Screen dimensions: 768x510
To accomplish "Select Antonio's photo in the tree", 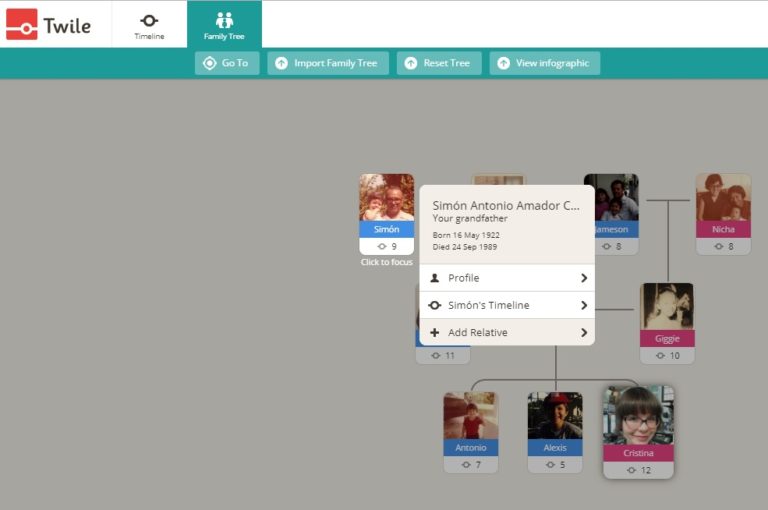I will click(x=471, y=415).
